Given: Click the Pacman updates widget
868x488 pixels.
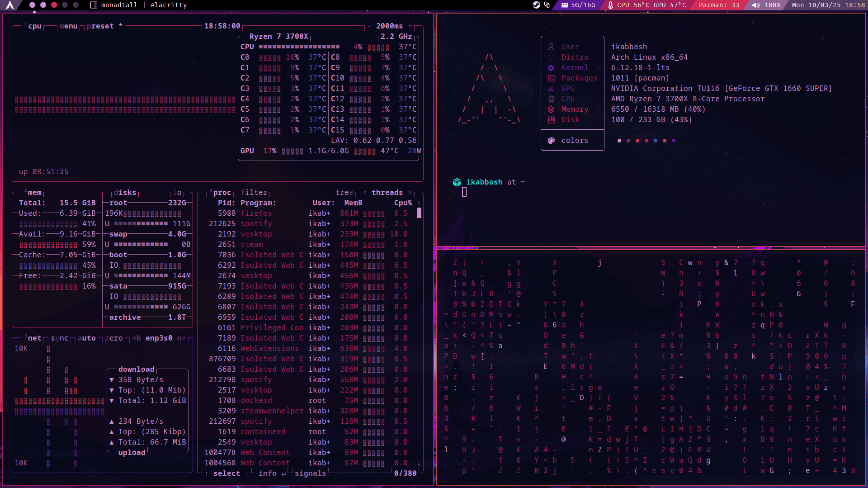Looking at the screenshot, I should point(718,5).
